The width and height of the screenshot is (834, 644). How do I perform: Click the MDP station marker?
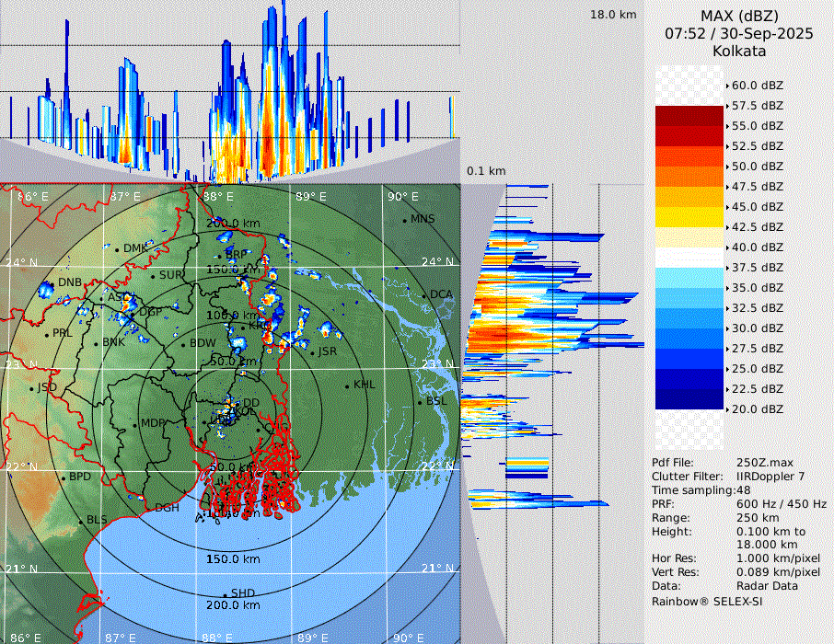click(x=135, y=424)
